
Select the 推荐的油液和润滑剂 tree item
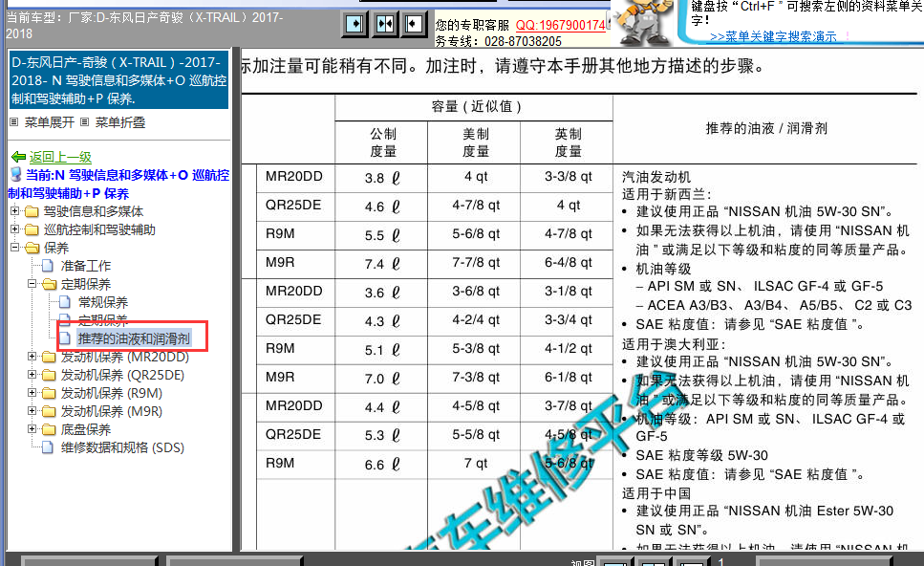click(x=134, y=338)
